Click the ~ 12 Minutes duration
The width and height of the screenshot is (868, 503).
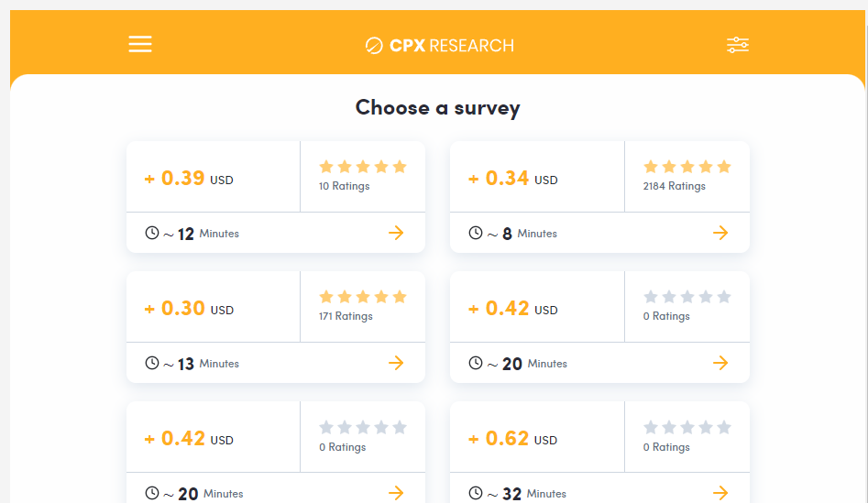(201, 234)
